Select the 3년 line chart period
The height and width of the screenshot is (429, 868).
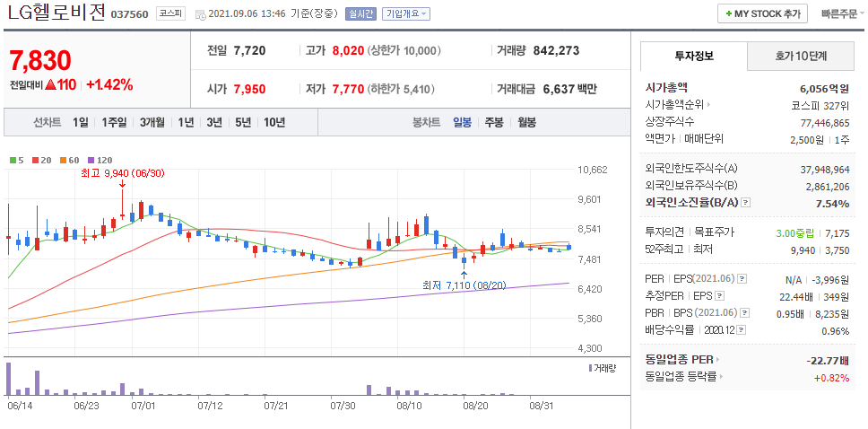[214, 122]
